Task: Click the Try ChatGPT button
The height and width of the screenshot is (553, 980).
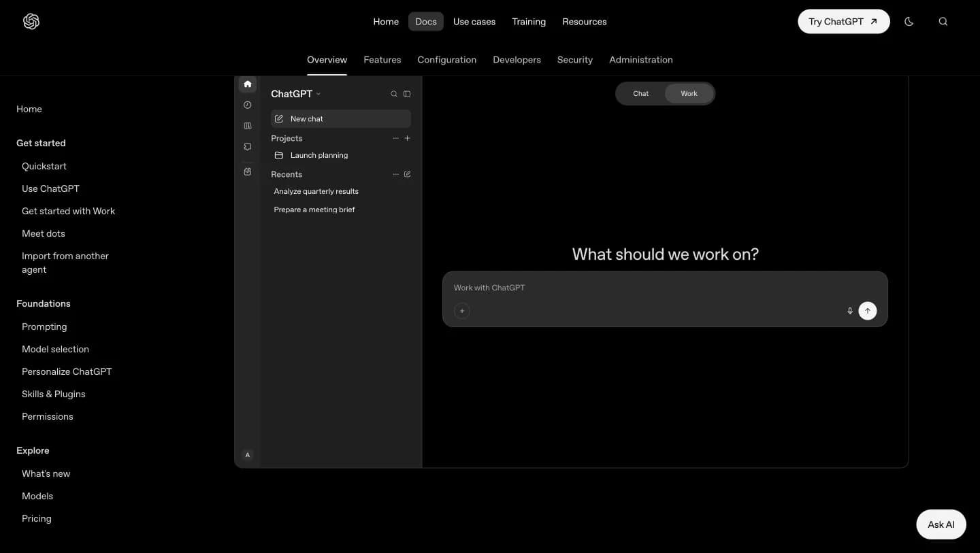Action: tap(844, 22)
